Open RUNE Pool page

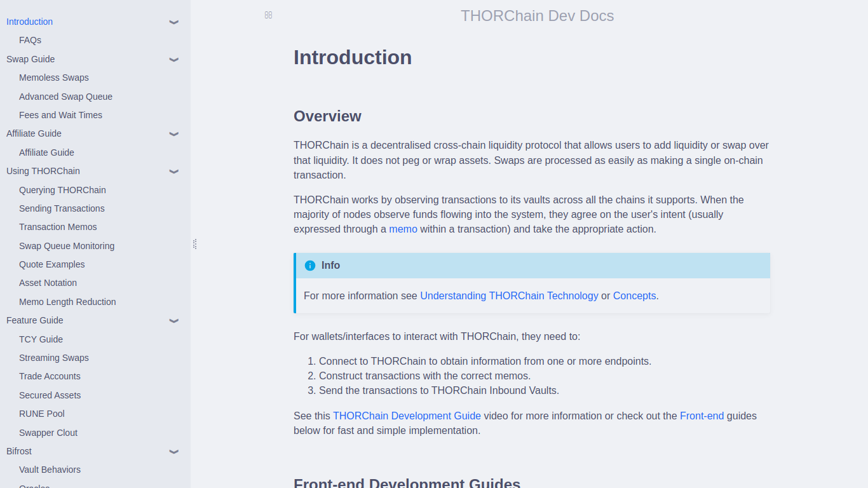coord(42,414)
